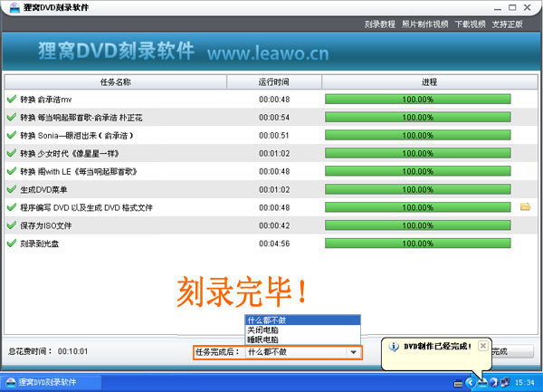The height and width of the screenshot is (392, 543).
Task: Click the checkmark for 转换 Sonia row
Action: [12, 135]
